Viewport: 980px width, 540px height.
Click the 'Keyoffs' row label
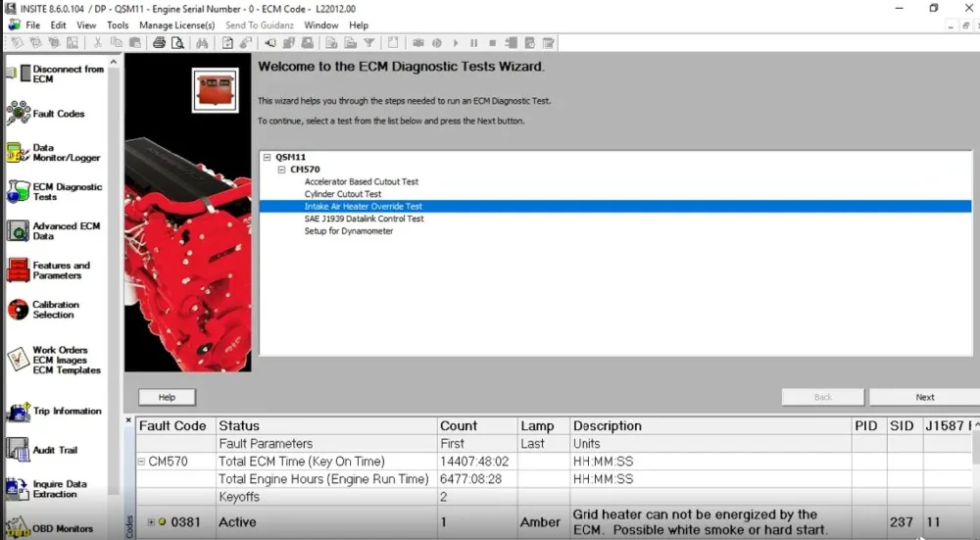click(x=239, y=497)
